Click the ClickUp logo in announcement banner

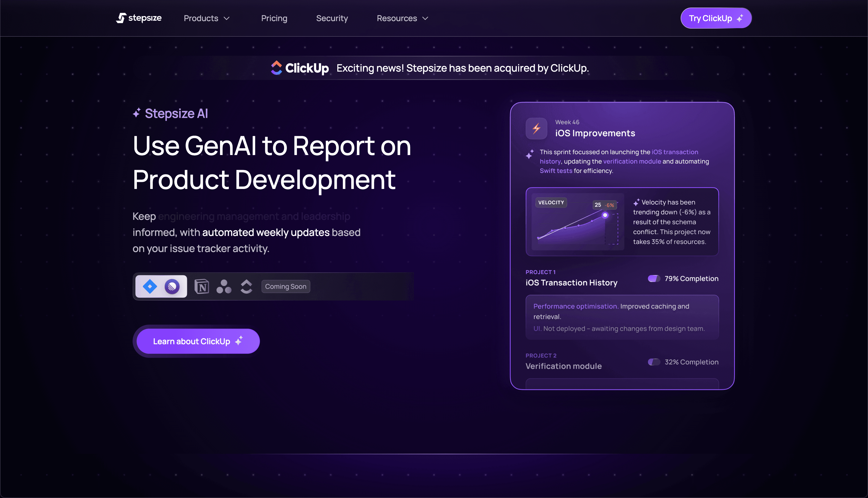(x=300, y=68)
